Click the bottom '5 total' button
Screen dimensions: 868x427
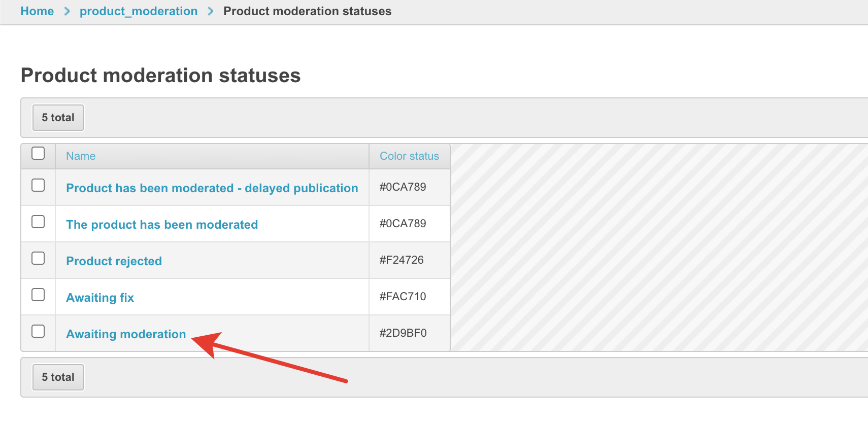(58, 377)
